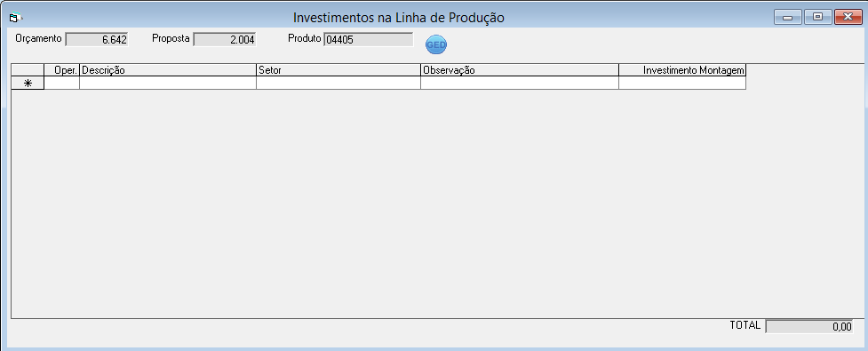Click the Orçamento field showing 6.642
Screen dimensions: 868x351
coord(97,39)
